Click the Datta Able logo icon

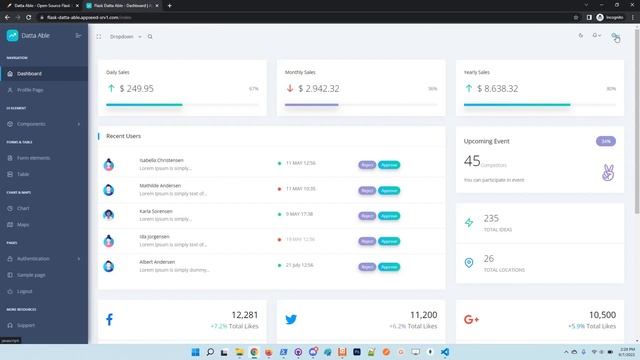(x=12, y=36)
